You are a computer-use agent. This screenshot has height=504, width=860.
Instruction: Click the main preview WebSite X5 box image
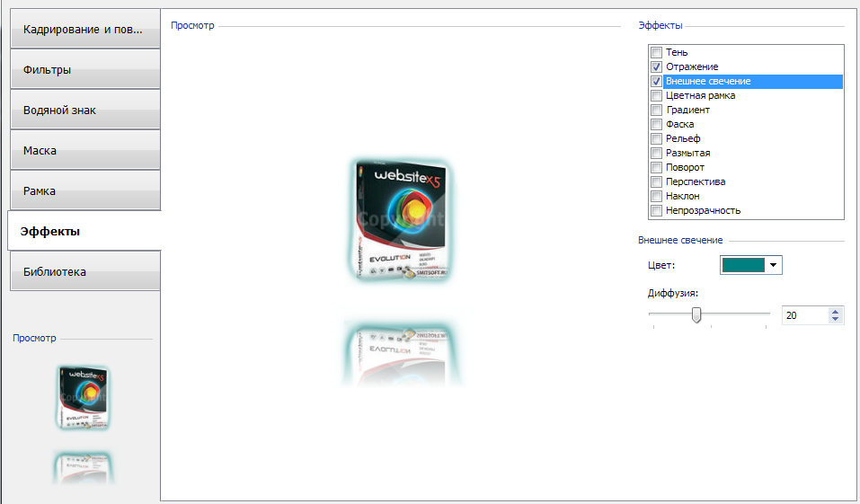(x=402, y=220)
